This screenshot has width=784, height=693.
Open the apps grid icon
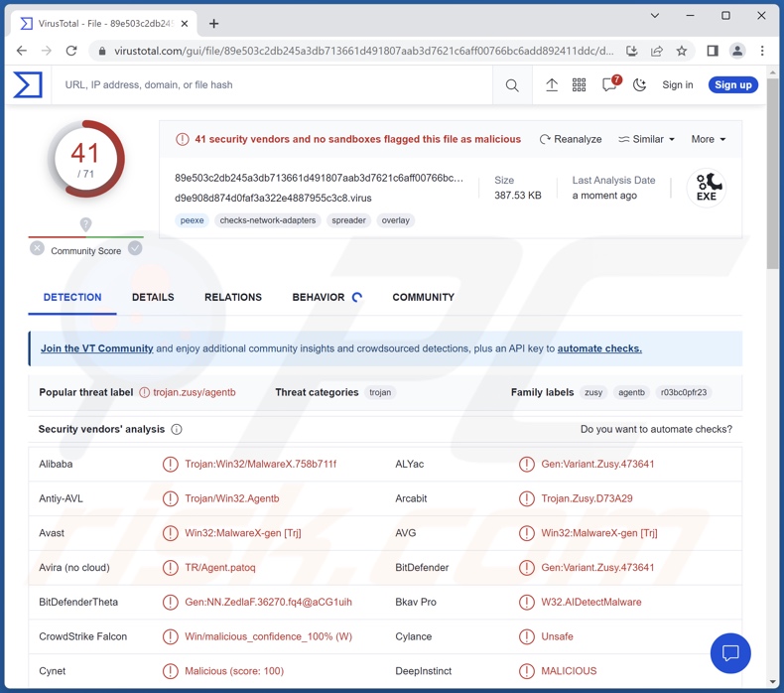(579, 85)
